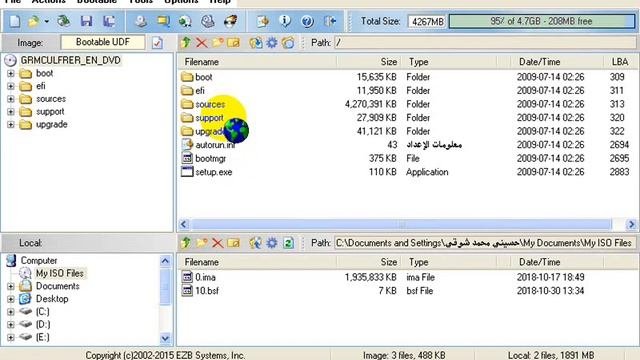The image size is (640, 360).
Task: Click the Extract icon in image pane toolbar
Action: (x=256, y=42)
